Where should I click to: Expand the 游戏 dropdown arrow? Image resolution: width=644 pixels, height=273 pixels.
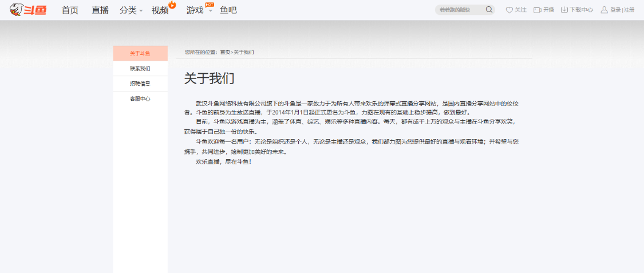click(x=210, y=11)
